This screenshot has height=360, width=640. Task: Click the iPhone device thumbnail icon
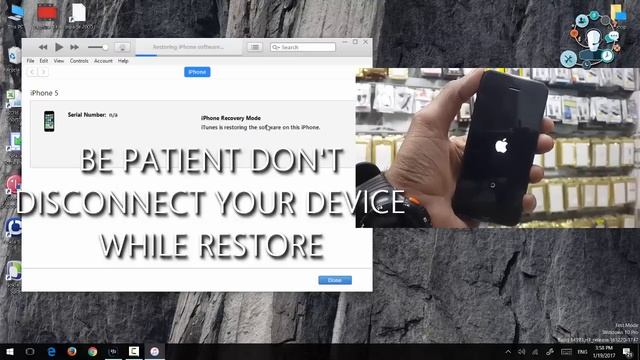coord(49,121)
